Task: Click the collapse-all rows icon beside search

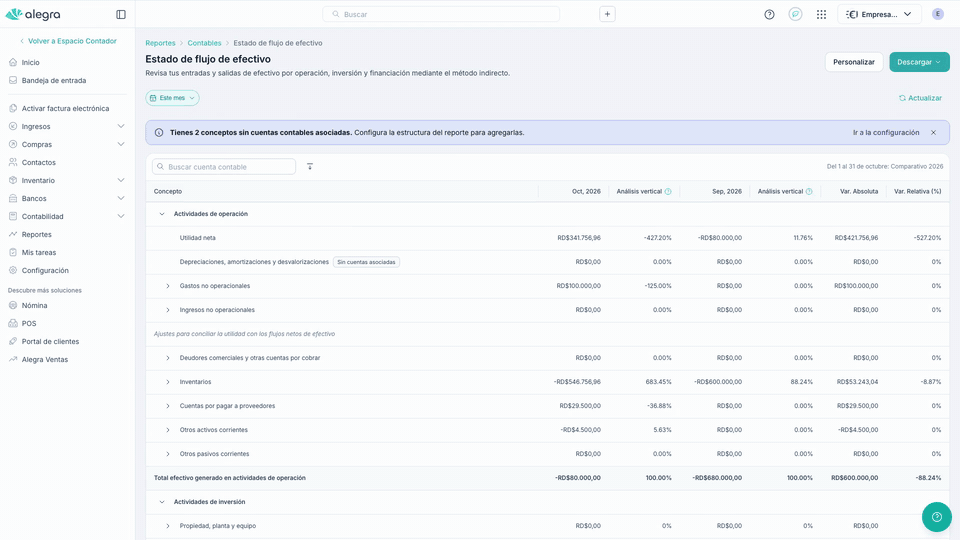Action: pyautogui.click(x=310, y=167)
